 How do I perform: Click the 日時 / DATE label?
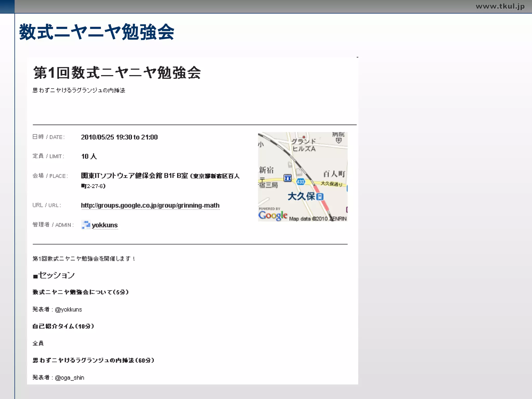click(49, 137)
